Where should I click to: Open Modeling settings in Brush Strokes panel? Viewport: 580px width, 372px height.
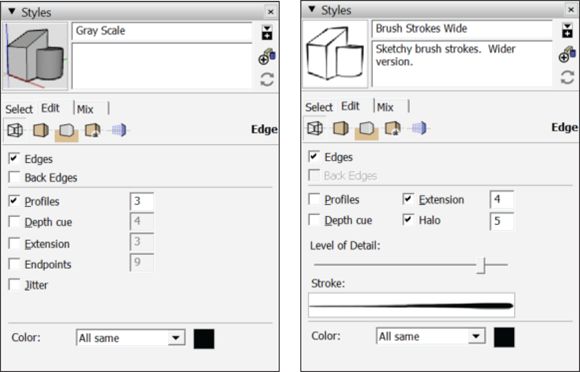point(419,128)
